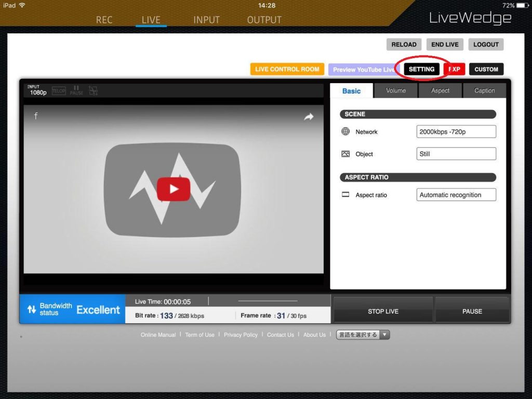Click the ASPECT RATIO section header
The height and width of the screenshot is (399, 532).
pyautogui.click(x=418, y=177)
